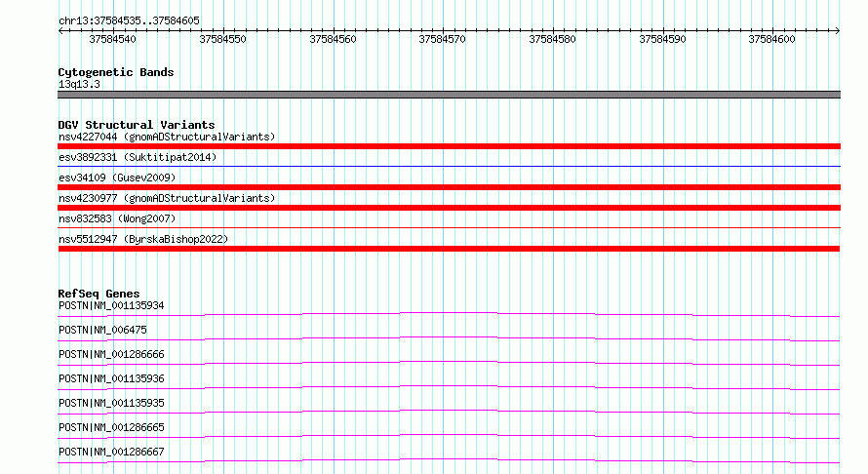This screenshot has height=474, width=868.
Task: Click the red bar for nsv4227044
Action: 449,146
